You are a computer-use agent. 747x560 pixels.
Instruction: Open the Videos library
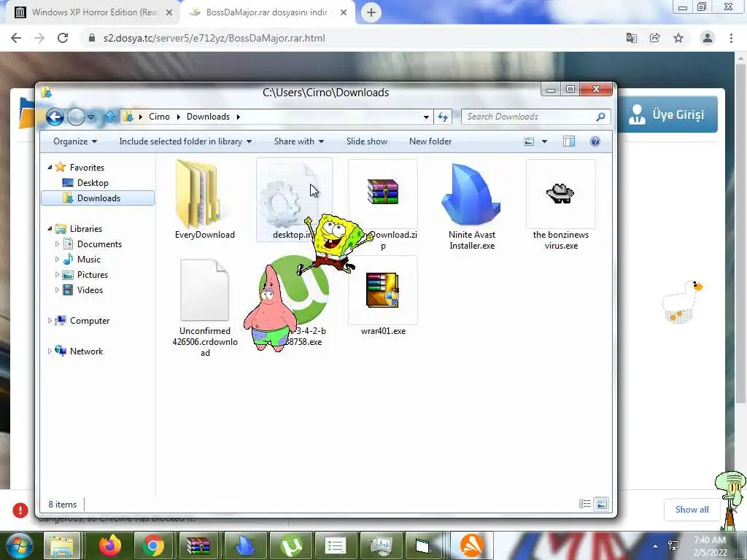point(90,290)
